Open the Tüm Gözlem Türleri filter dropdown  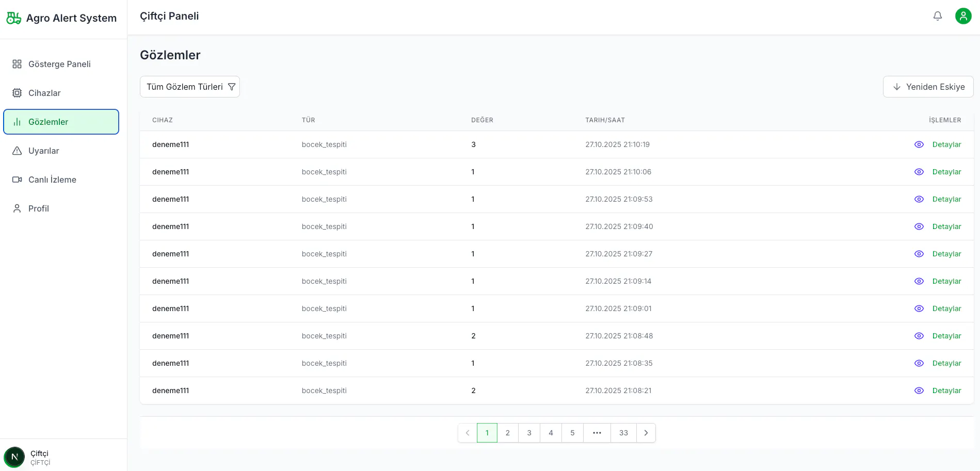click(x=190, y=87)
